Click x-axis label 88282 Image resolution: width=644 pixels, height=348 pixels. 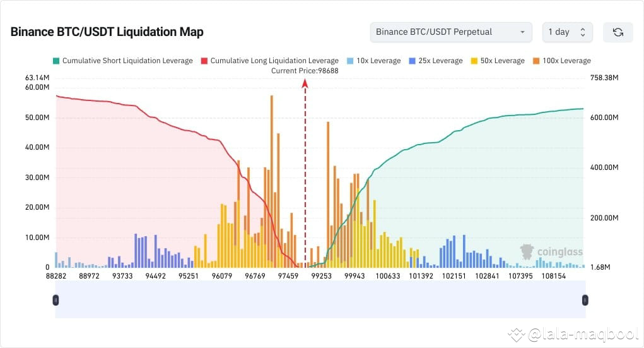(56, 276)
